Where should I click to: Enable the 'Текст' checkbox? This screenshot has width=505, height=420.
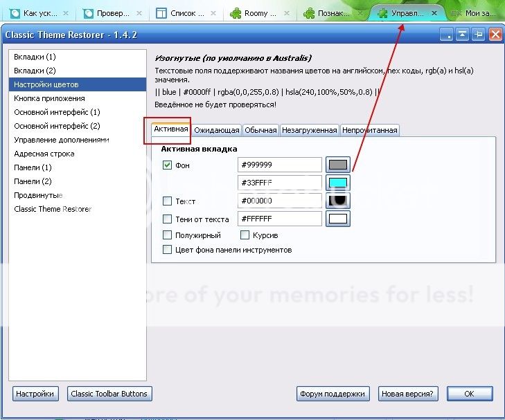167,201
